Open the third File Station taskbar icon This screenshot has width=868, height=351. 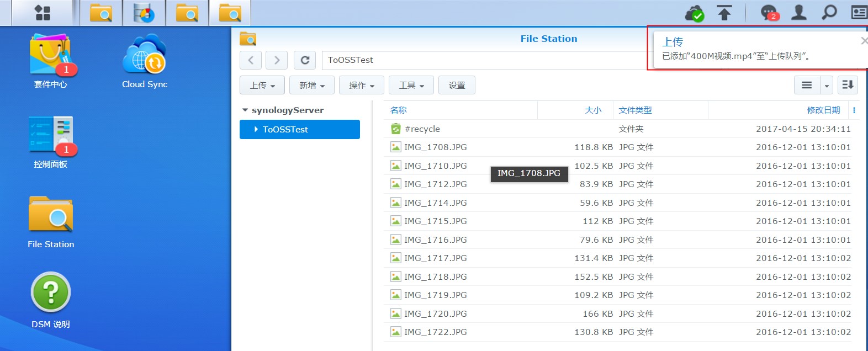tap(187, 13)
